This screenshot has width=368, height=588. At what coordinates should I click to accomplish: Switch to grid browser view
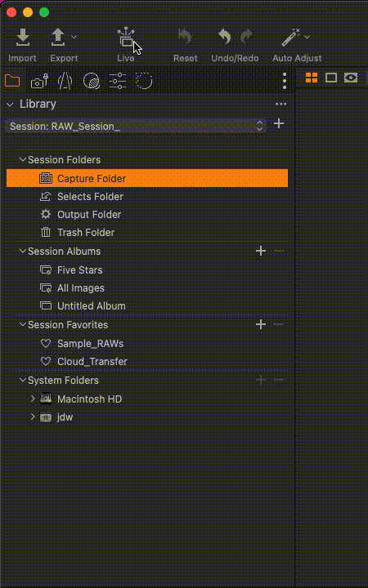[x=312, y=78]
